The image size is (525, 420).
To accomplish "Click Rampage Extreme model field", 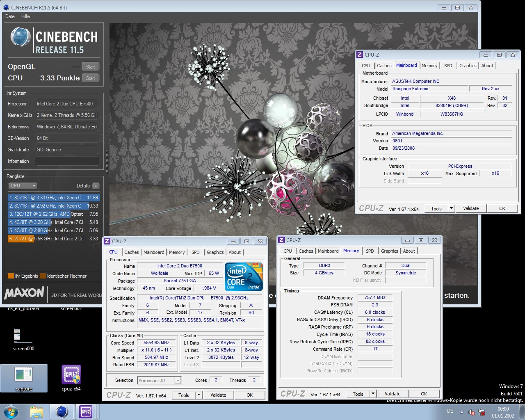I will (x=429, y=89).
